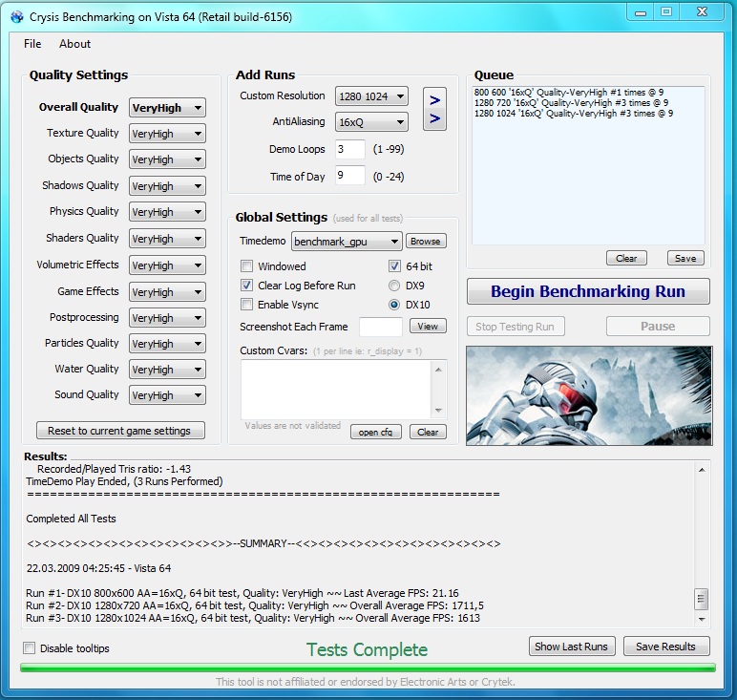Save the Queue list
This screenshot has width=737, height=700.
pyautogui.click(x=685, y=258)
